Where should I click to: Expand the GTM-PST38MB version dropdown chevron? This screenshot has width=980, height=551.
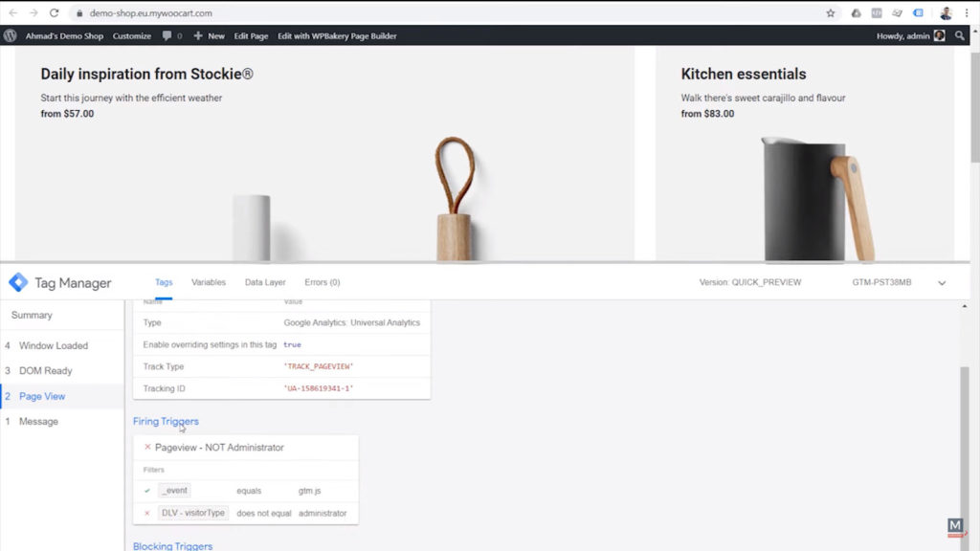tap(942, 282)
